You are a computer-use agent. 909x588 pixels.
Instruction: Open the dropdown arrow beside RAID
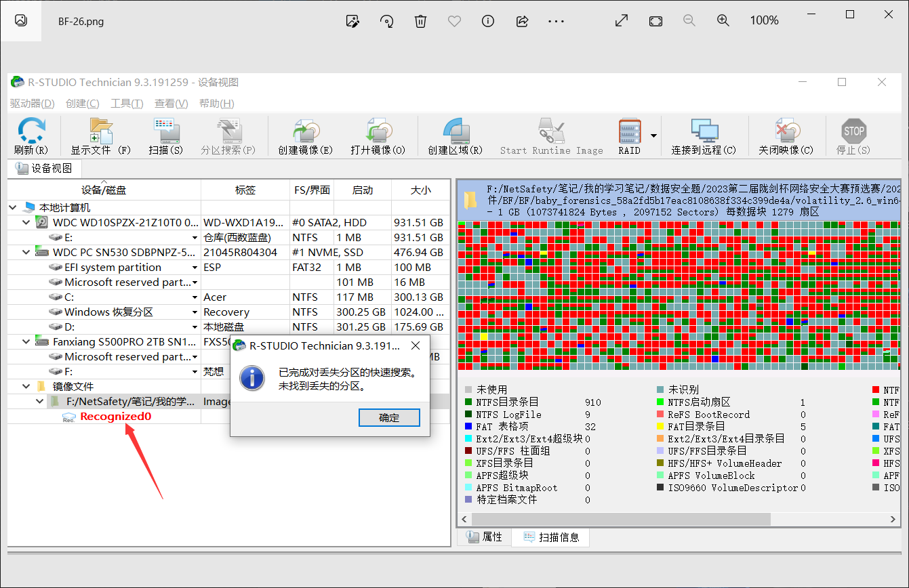pos(653,135)
